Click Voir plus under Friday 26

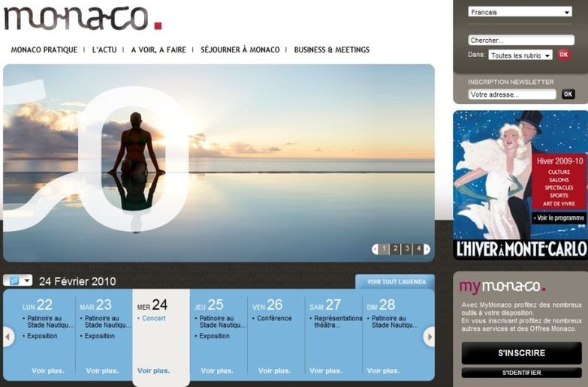(x=275, y=370)
